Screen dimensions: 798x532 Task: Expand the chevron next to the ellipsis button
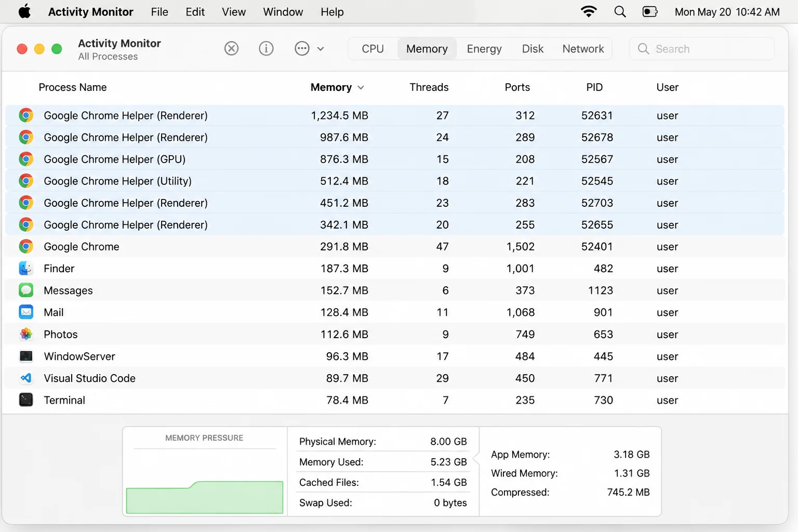click(321, 49)
